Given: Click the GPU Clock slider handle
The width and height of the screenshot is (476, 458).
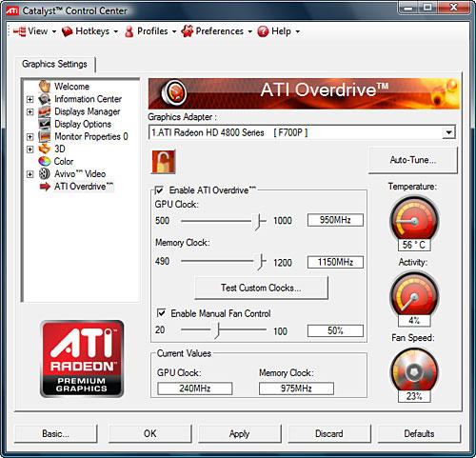Looking at the screenshot, I should 259,221.
